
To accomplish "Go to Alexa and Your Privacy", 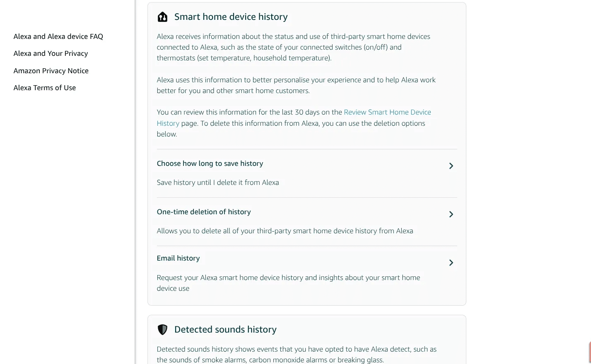I will coord(51,53).
